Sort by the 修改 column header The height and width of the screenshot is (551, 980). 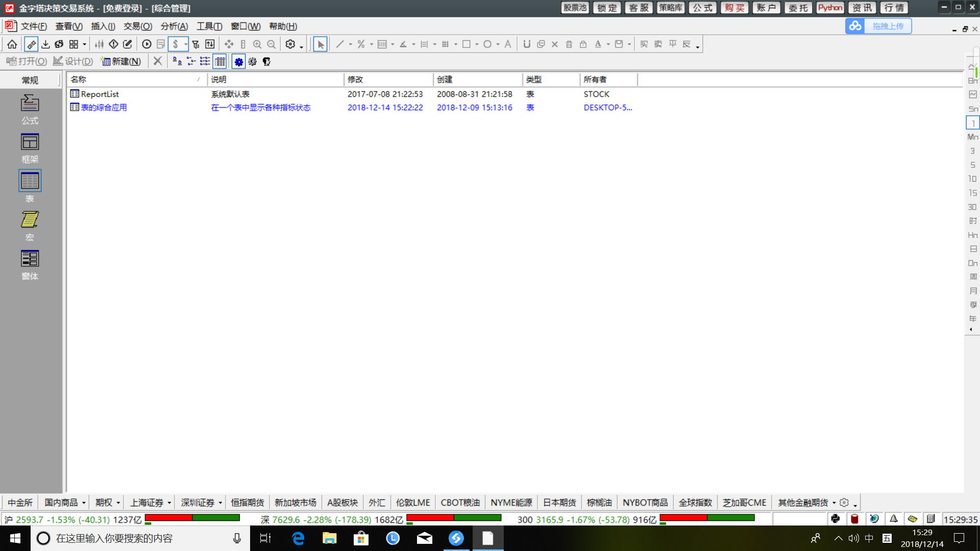388,80
